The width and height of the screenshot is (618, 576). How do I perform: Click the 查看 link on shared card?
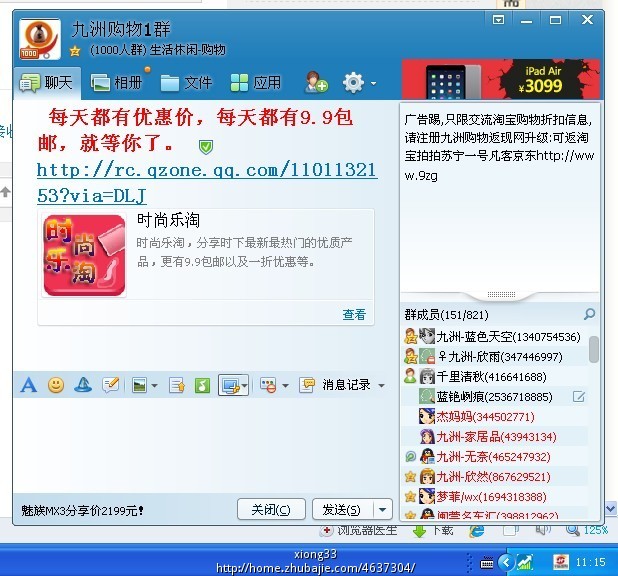click(354, 315)
